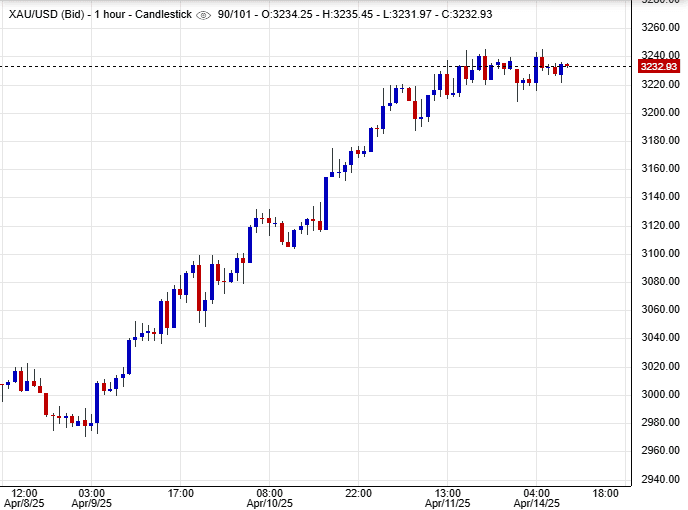Screen dimensions: 688x510
Task: Click the 3260.00 price axis label
Action: point(660,27)
